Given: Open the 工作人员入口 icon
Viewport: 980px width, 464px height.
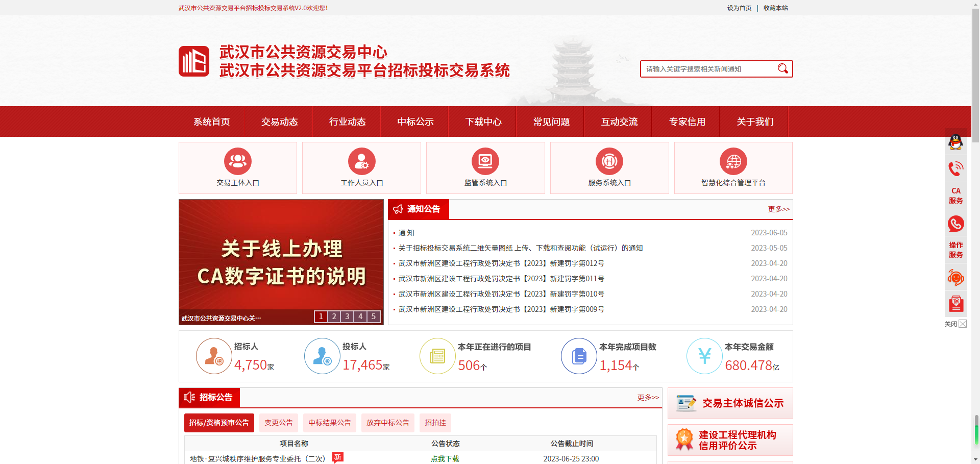Looking at the screenshot, I should pyautogui.click(x=362, y=161).
